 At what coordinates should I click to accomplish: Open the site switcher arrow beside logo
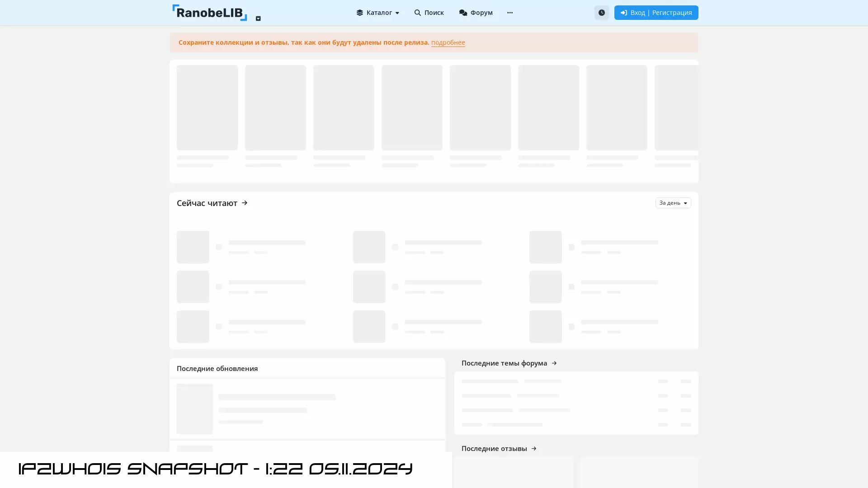tap(258, 19)
